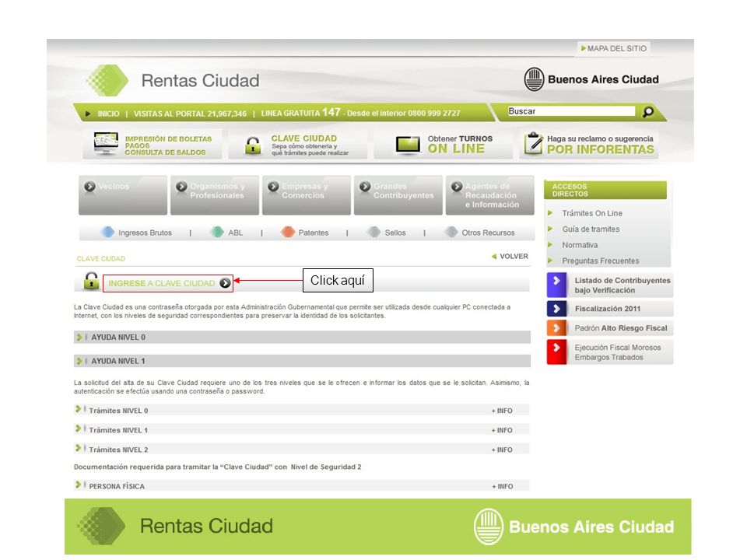Click orange arrow icon for Padrón Alto Riesgo

coord(556,328)
